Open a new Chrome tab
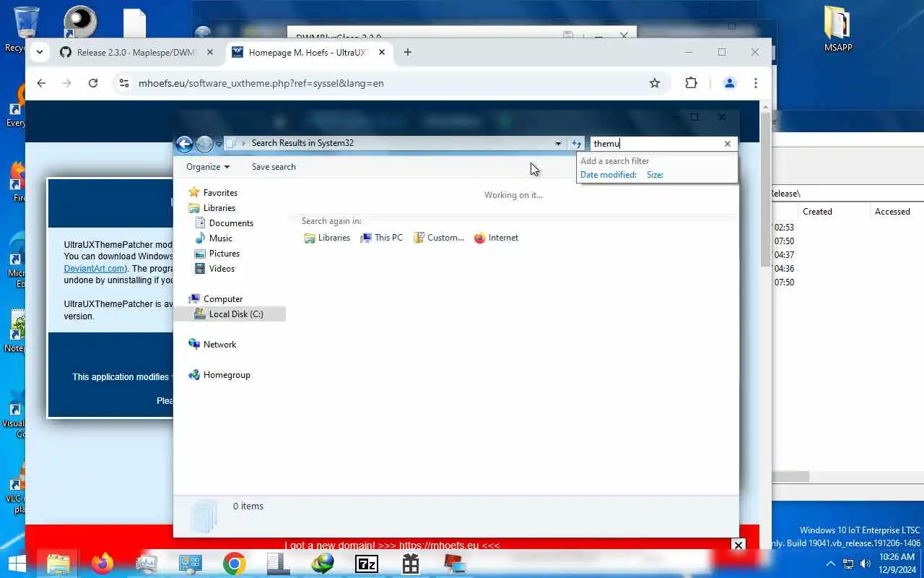 tap(408, 52)
